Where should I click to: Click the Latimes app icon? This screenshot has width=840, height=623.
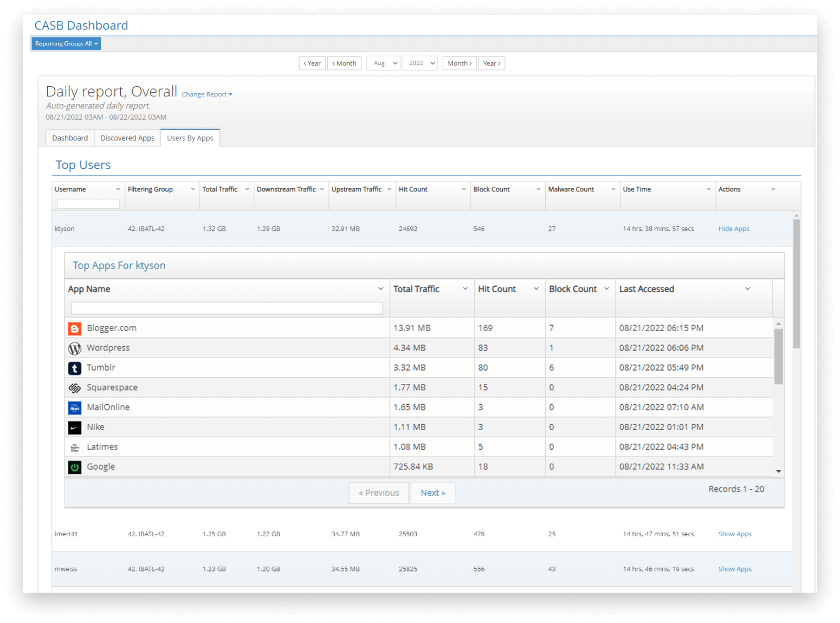click(x=75, y=447)
